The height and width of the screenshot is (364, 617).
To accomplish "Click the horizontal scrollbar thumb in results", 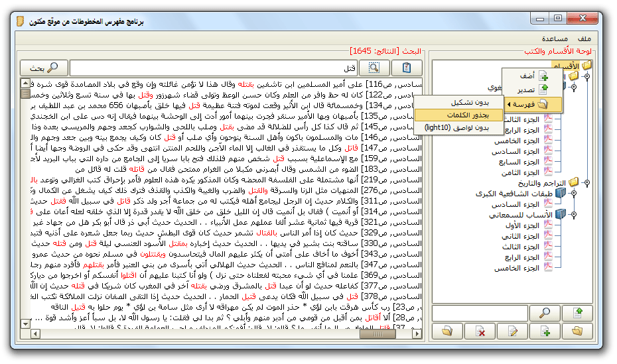I will pyautogui.click(x=377, y=334).
